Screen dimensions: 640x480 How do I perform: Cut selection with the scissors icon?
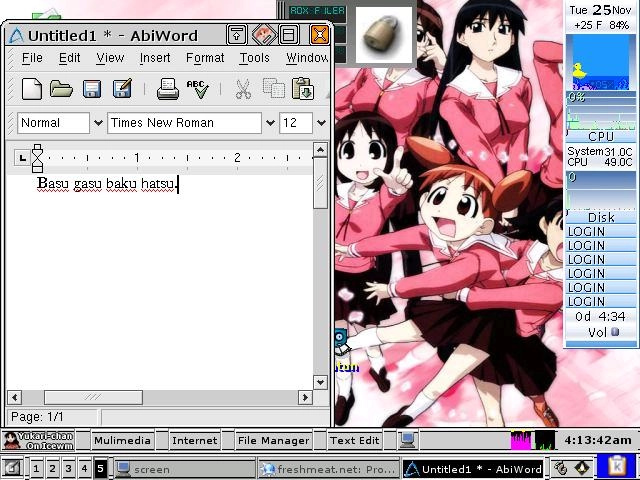point(244,89)
